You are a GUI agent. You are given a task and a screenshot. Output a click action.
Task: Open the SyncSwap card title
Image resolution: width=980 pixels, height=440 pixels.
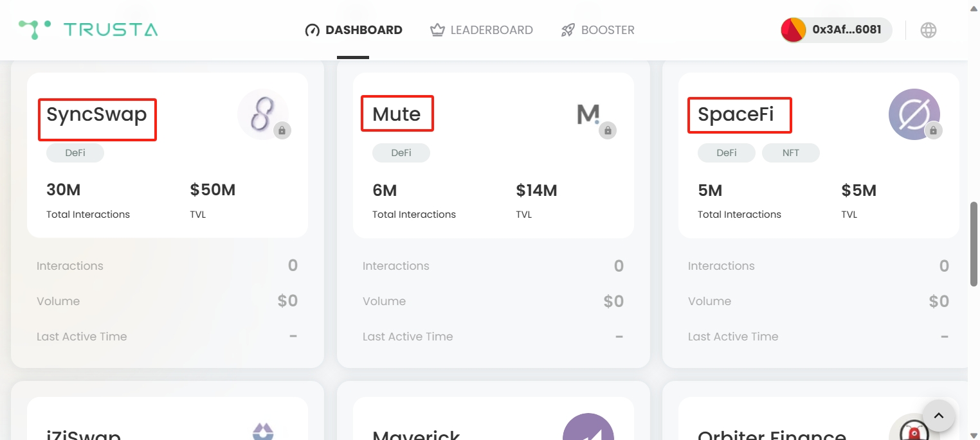[96, 114]
